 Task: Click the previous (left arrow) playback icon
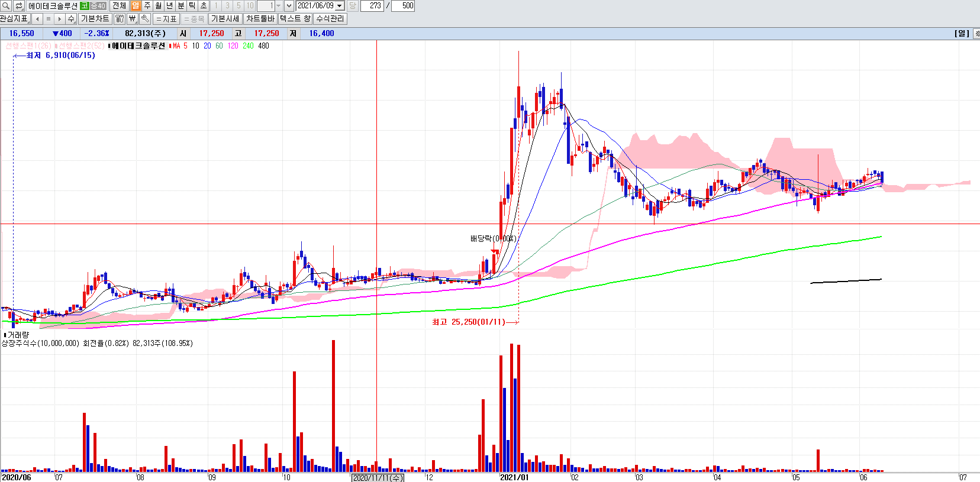tap(37, 19)
